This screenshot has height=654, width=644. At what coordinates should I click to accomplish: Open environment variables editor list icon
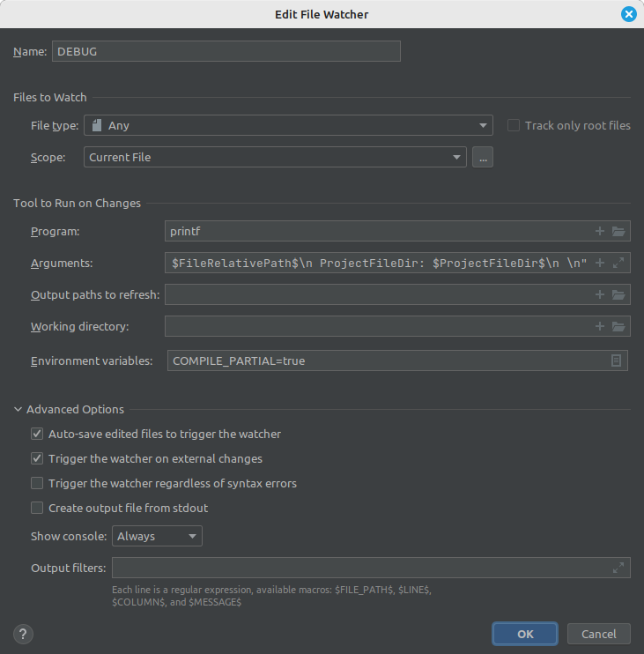617,360
